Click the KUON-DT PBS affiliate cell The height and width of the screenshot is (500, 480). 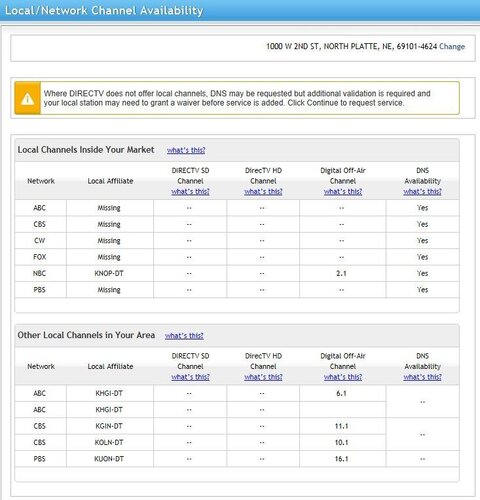click(x=109, y=459)
